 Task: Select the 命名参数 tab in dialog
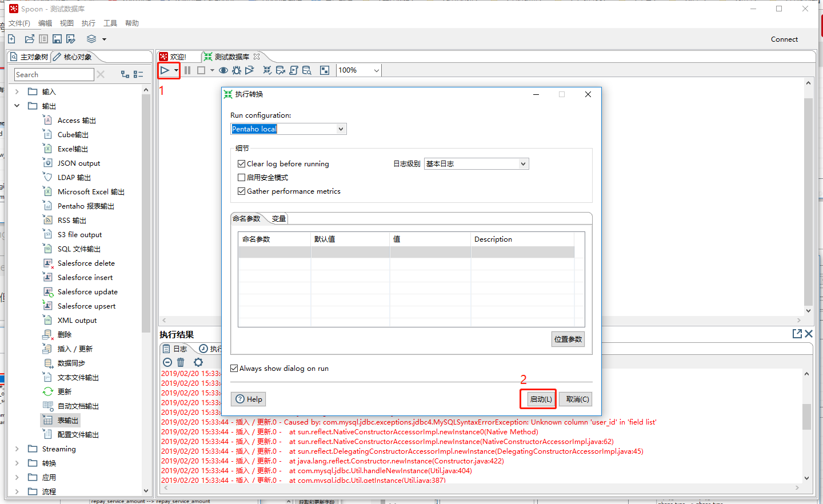click(x=246, y=218)
